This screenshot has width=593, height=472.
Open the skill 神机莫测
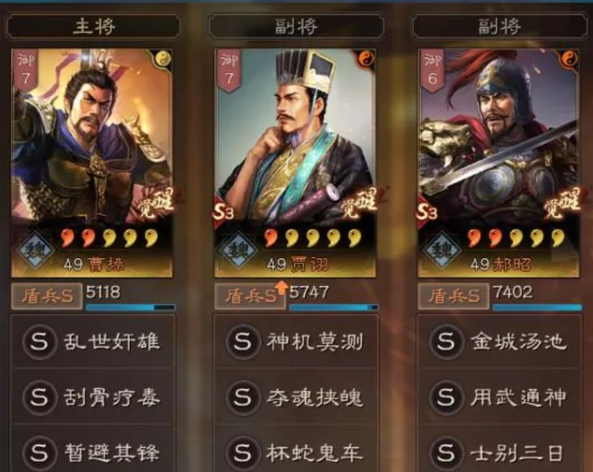[x=296, y=342]
